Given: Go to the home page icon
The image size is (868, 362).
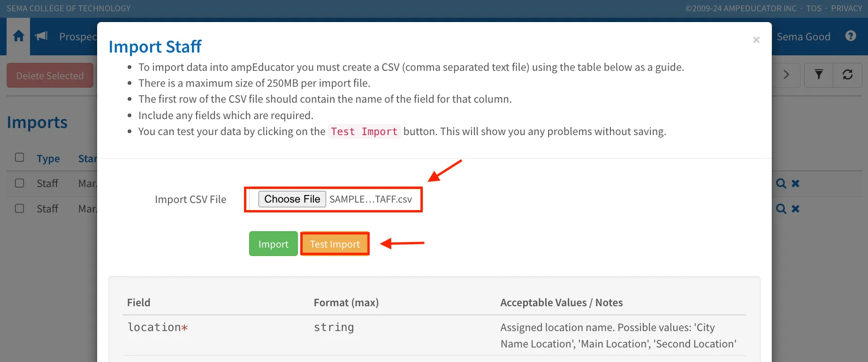Looking at the screenshot, I should pos(19,36).
